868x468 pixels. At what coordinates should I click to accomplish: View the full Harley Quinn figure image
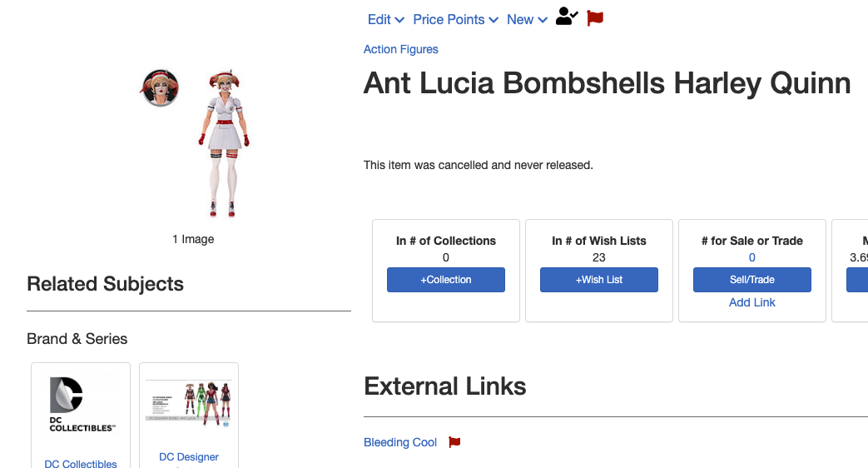(225, 144)
